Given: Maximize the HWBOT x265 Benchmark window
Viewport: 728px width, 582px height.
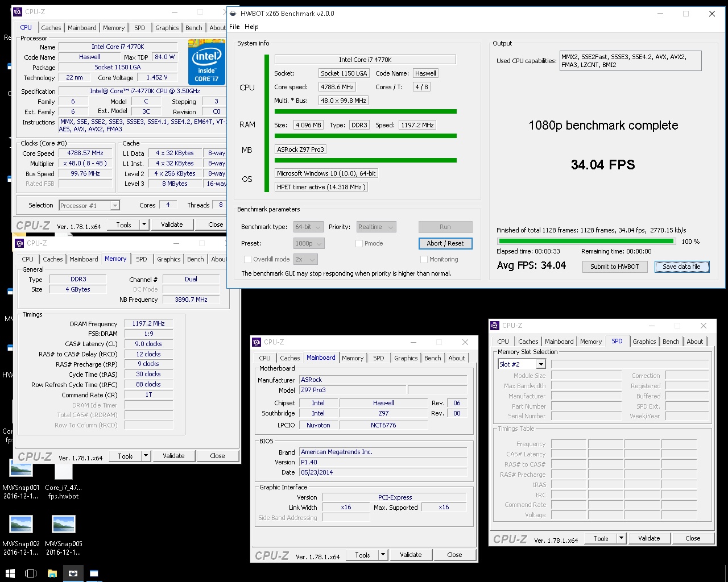Looking at the screenshot, I should (686, 14).
